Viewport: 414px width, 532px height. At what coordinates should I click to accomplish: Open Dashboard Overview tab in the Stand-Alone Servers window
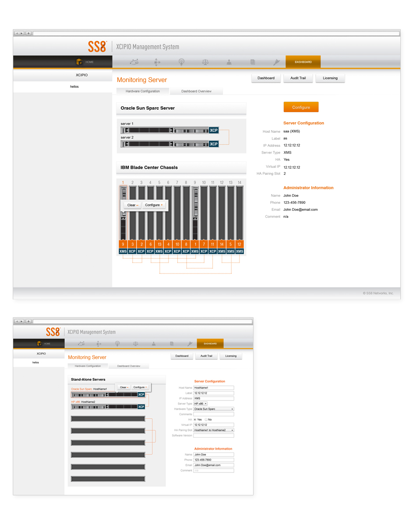(x=129, y=366)
